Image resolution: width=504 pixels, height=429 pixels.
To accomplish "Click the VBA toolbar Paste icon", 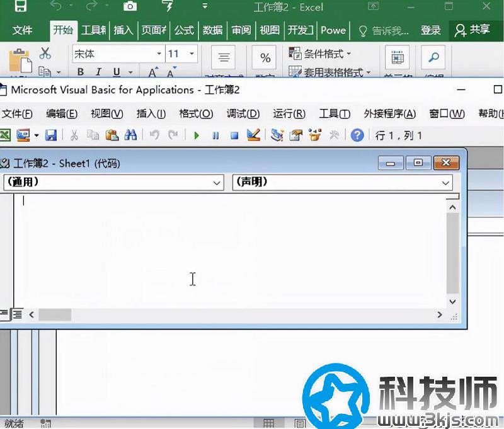I will click(x=112, y=135).
